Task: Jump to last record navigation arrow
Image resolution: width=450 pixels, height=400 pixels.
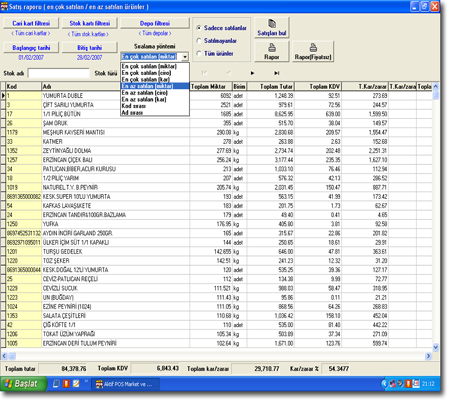Action: click(x=276, y=73)
